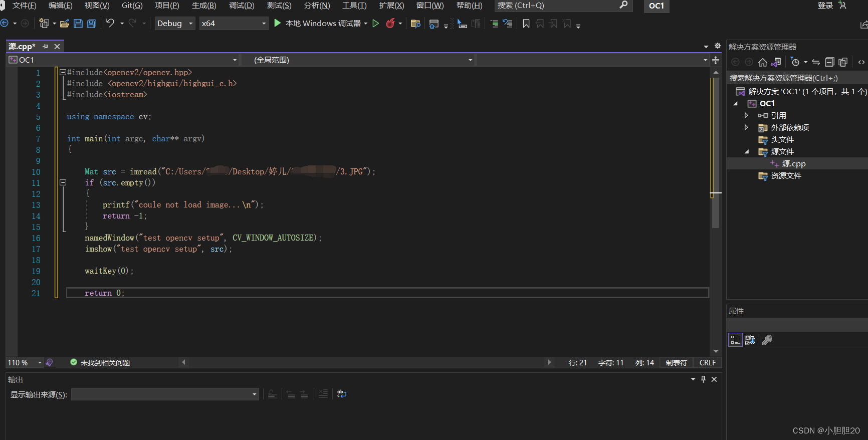Select 源.cpp in Solution Explorer
The height and width of the screenshot is (440, 868).
(793, 164)
